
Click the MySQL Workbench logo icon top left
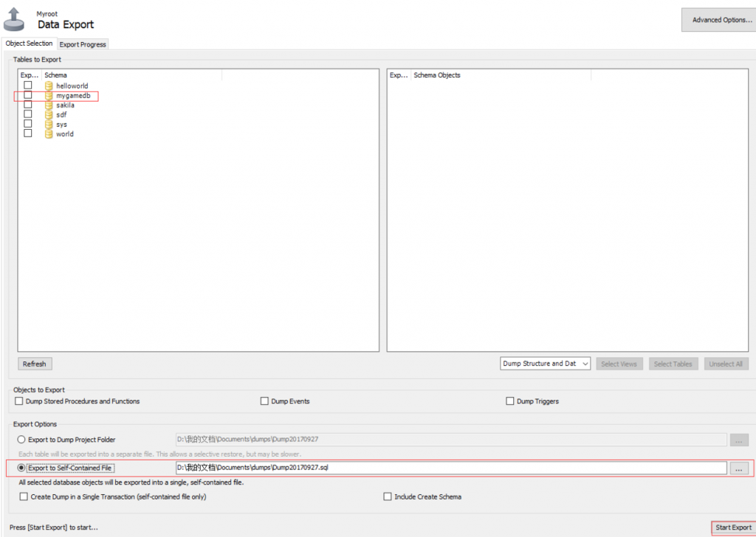coord(13,17)
